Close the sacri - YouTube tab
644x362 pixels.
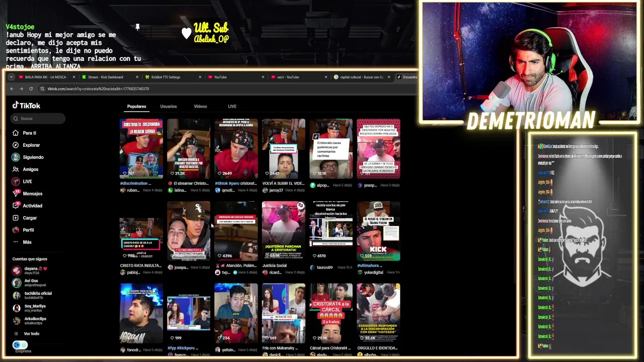point(326,77)
